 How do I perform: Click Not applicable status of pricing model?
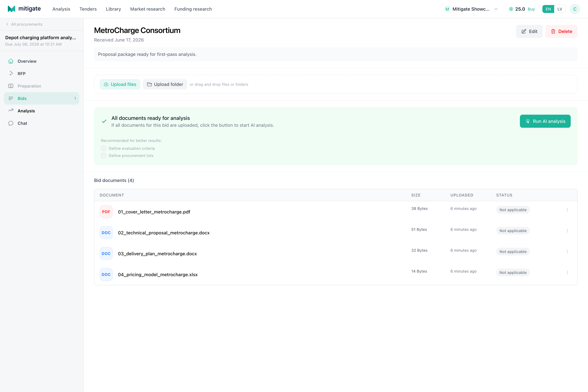[513, 272]
